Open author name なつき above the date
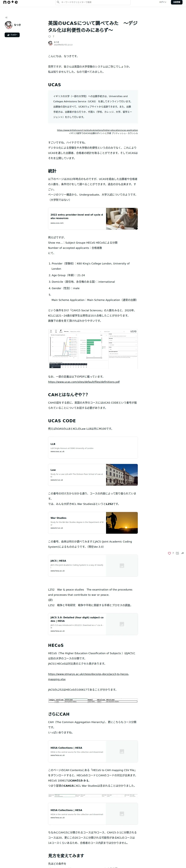The width and height of the screenshot is (186, 868). pos(56,42)
